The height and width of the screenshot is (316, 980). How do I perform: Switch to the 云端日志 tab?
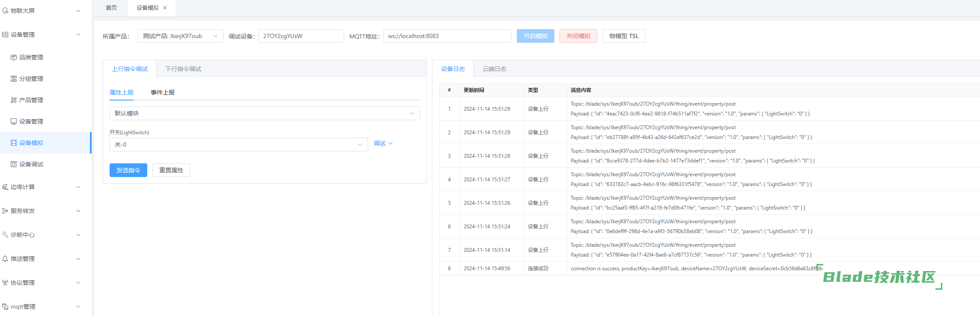(x=494, y=69)
